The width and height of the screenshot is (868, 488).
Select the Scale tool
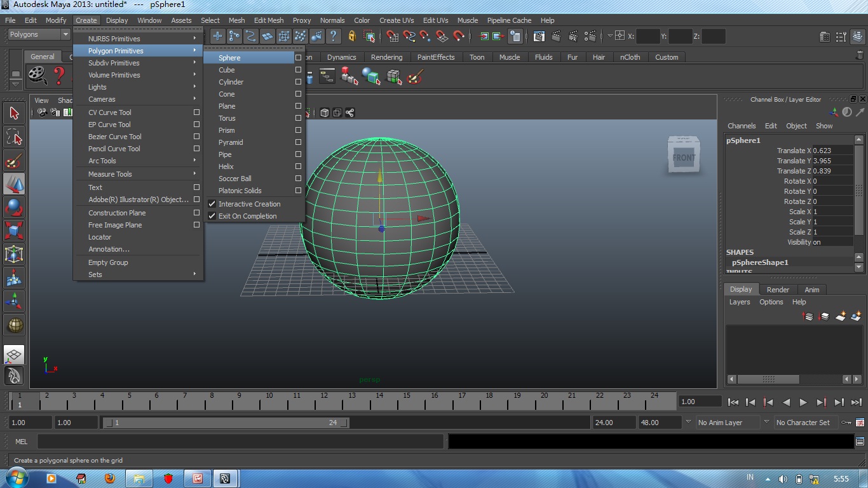tap(14, 230)
